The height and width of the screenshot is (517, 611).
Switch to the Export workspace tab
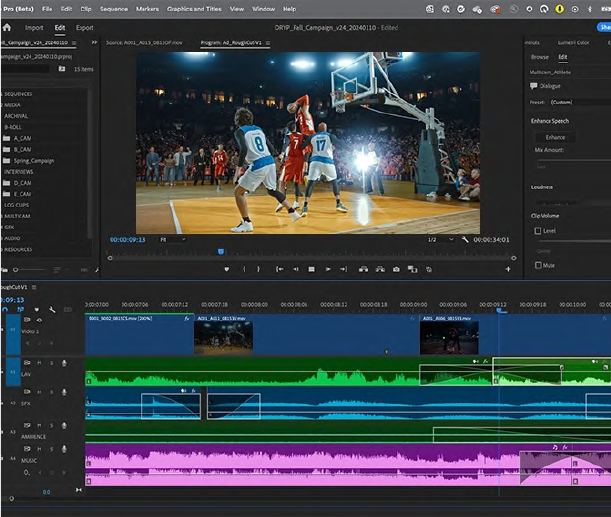85,28
